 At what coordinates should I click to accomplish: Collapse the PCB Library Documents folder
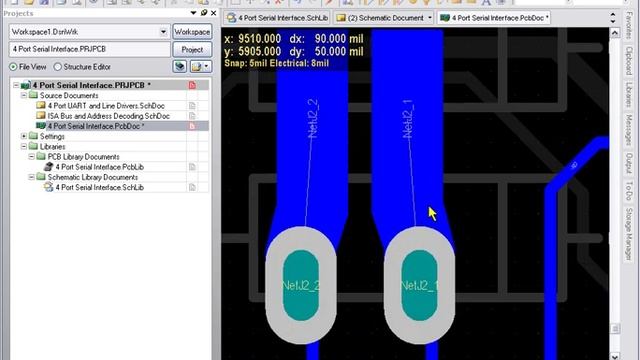pos(31,157)
